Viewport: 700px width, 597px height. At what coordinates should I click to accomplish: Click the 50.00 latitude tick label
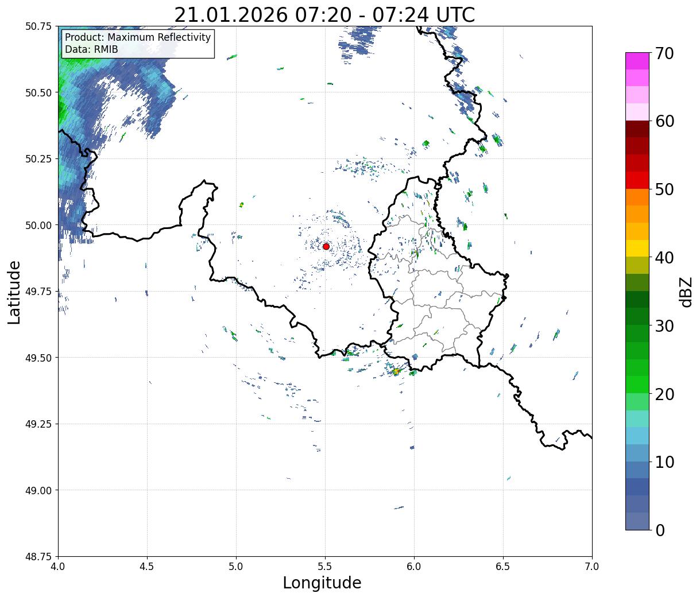41,225
